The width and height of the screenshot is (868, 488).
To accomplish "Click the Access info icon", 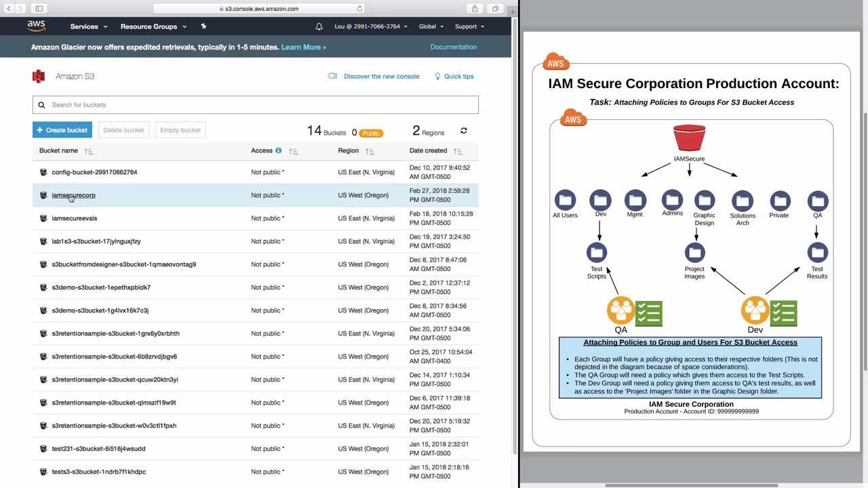I will pyautogui.click(x=278, y=150).
